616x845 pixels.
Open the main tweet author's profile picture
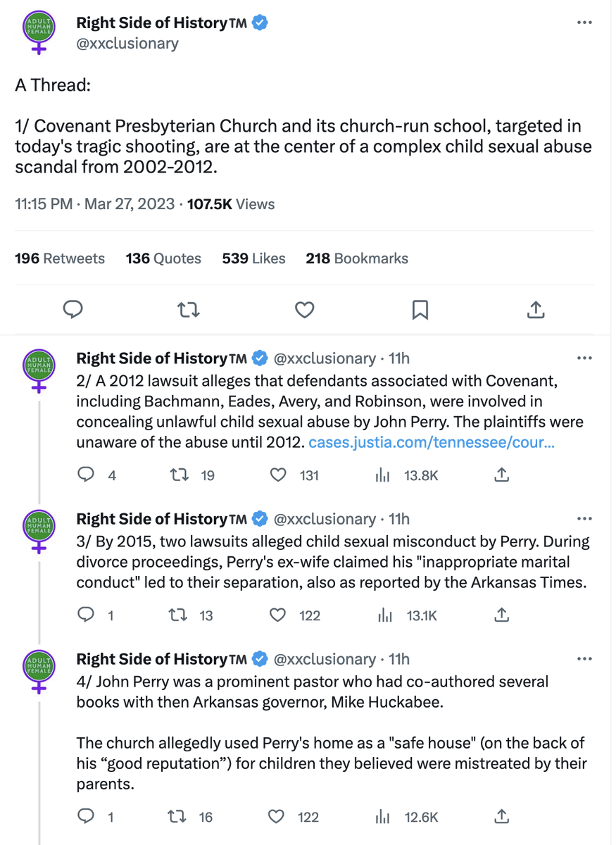coord(39,32)
